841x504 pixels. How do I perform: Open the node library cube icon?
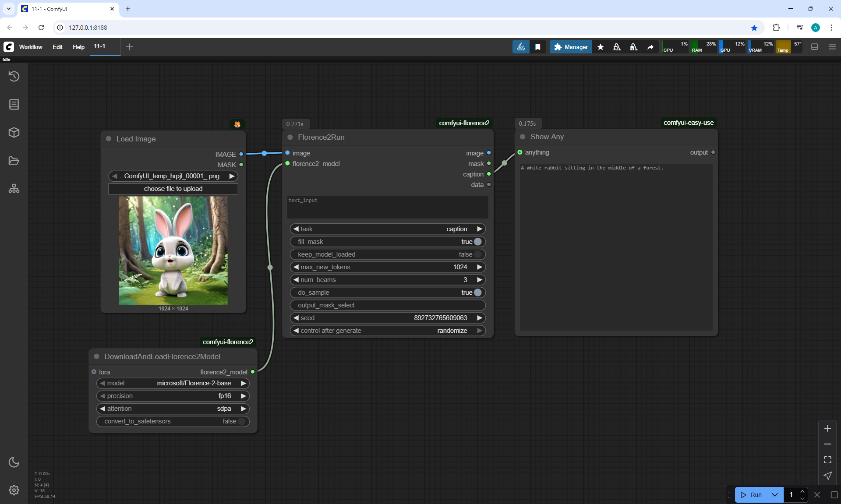tap(14, 132)
